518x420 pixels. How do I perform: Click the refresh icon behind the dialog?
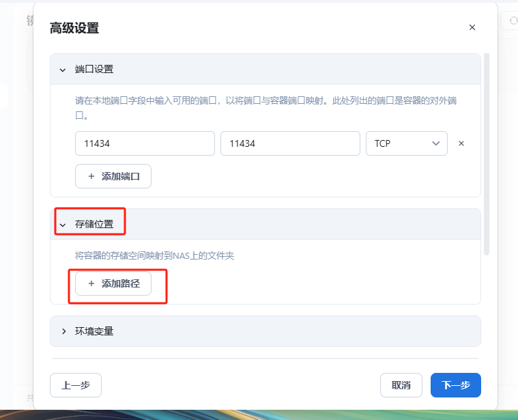point(513,20)
